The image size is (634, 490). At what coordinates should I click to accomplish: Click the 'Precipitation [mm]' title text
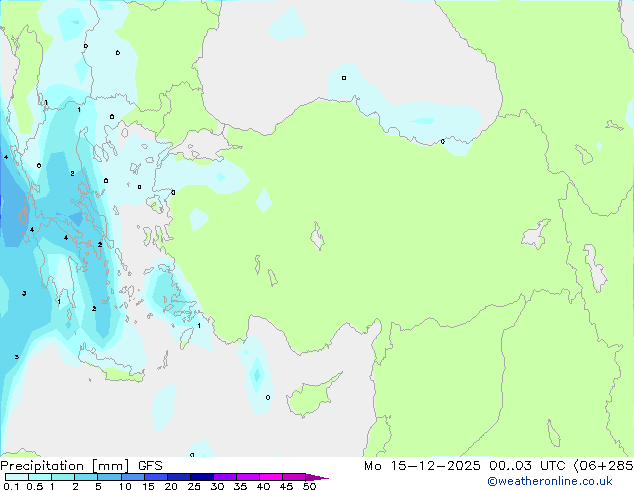pos(65,466)
